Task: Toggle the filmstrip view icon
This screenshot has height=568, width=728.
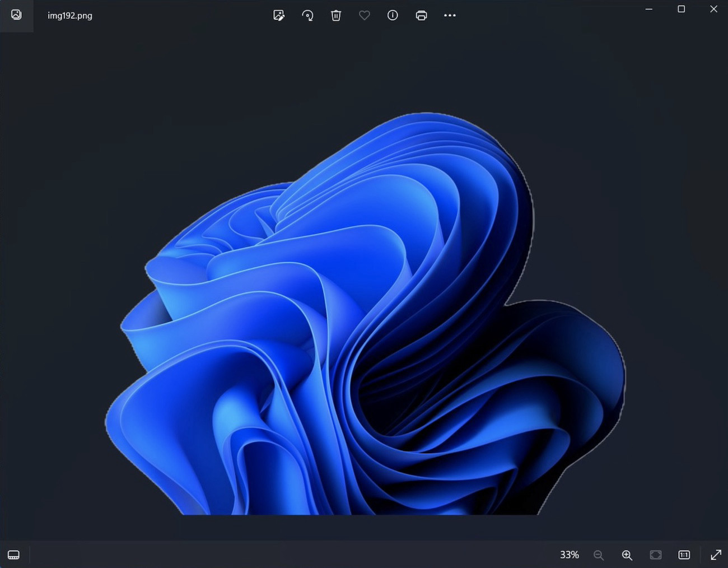Action: coord(14,555)
